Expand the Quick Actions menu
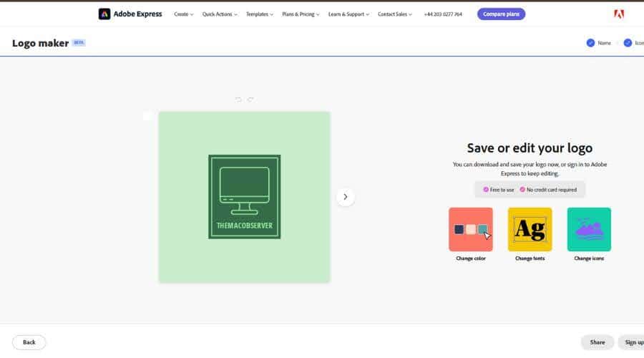This screenshot has height=358, width=644. 220,14
